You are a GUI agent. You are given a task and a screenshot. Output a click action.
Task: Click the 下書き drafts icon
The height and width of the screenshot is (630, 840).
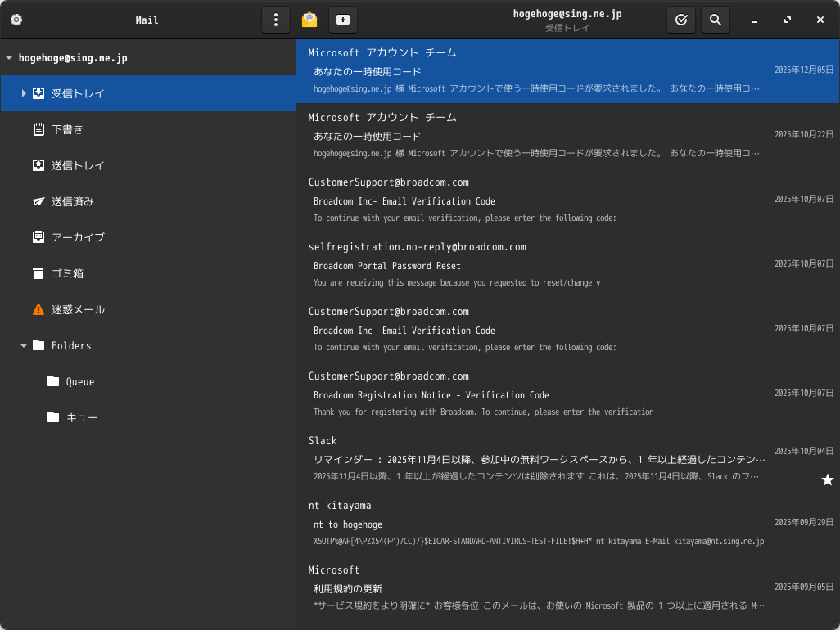pyautogui.click(x=38, y=129)
